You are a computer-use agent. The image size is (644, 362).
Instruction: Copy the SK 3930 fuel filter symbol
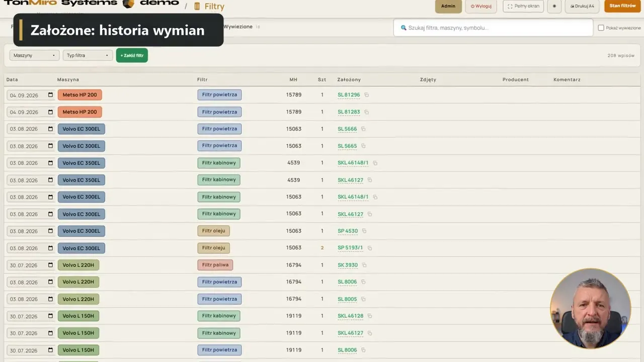click(364, 265)
